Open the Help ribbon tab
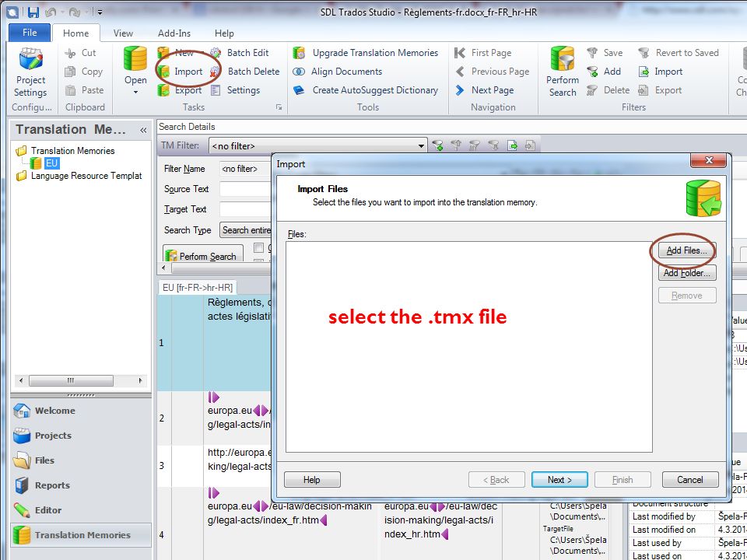 [x=224, y=33]
